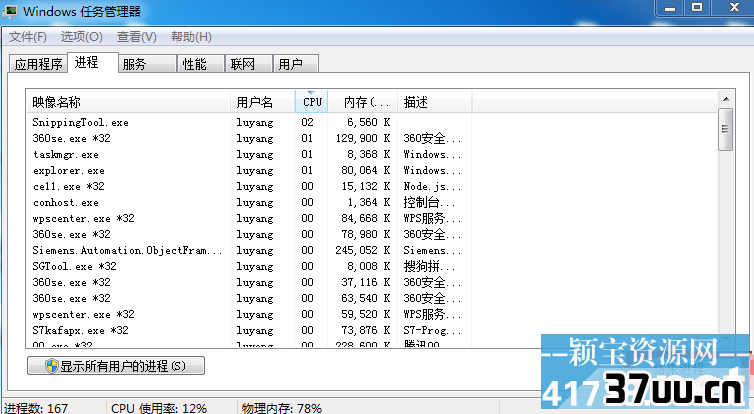The width and height of the screenshot is (754, 414).
Task: Select the SnippingTool.exe process
Action: tap(249, 122)
